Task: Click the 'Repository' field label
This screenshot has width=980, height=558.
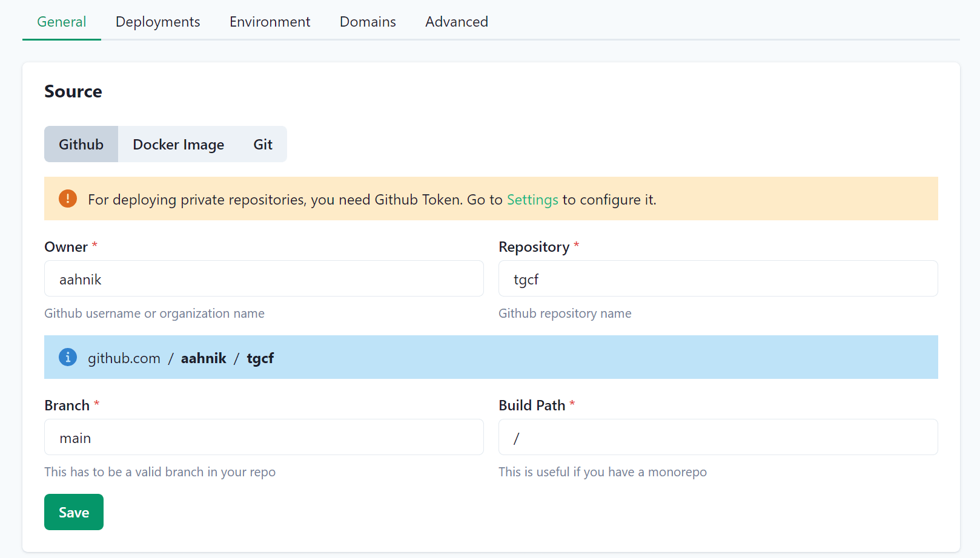Action: click(x=534, y=247)
